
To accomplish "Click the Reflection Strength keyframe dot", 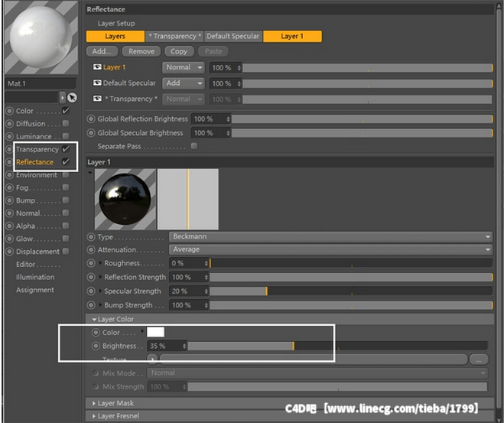I will click(91, 277).
